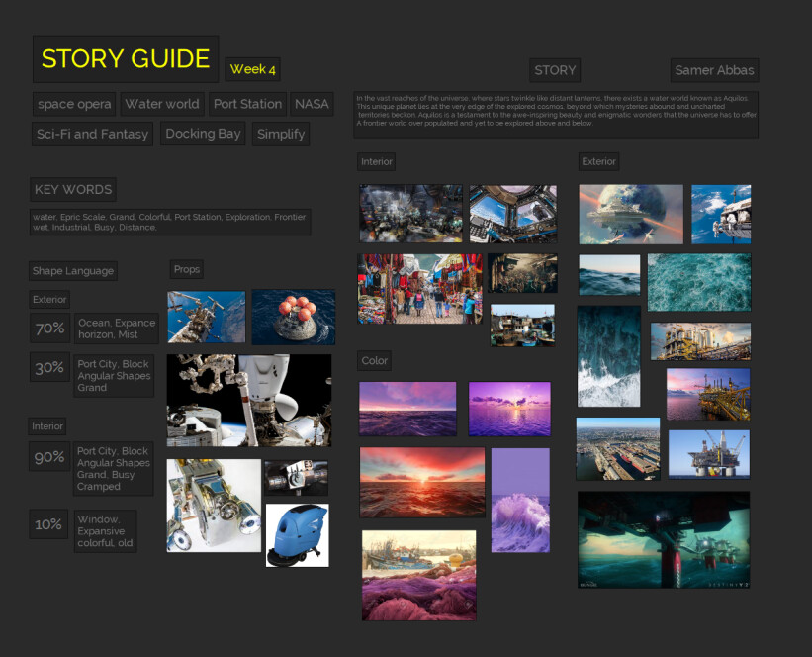Select the 30% percentage box

49,367
